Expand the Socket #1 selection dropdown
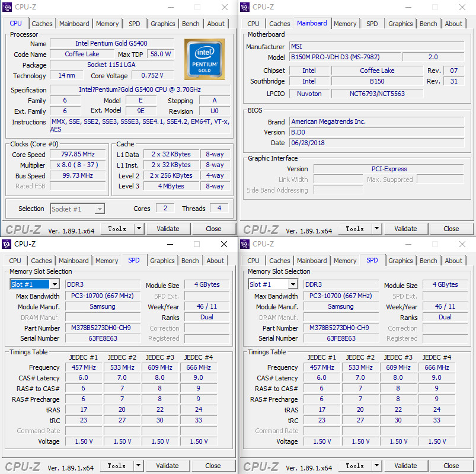476x474 pixels. point(100,209)
